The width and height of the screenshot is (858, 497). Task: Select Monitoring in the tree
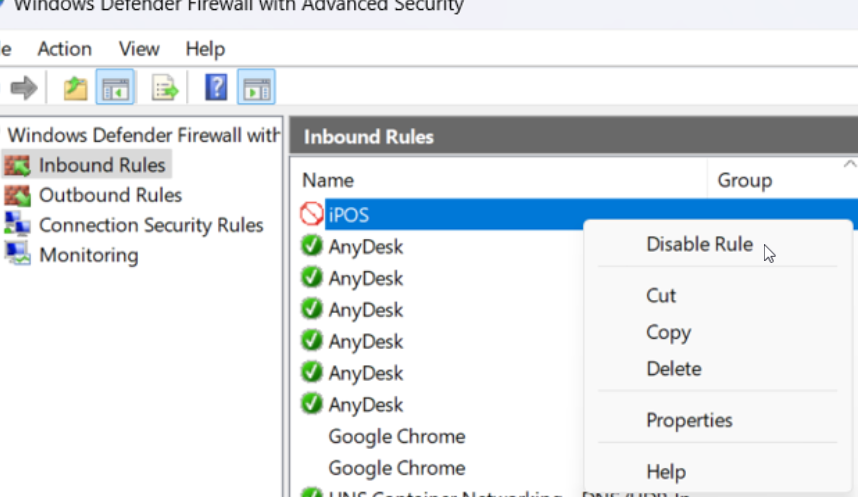click(89, 255)
